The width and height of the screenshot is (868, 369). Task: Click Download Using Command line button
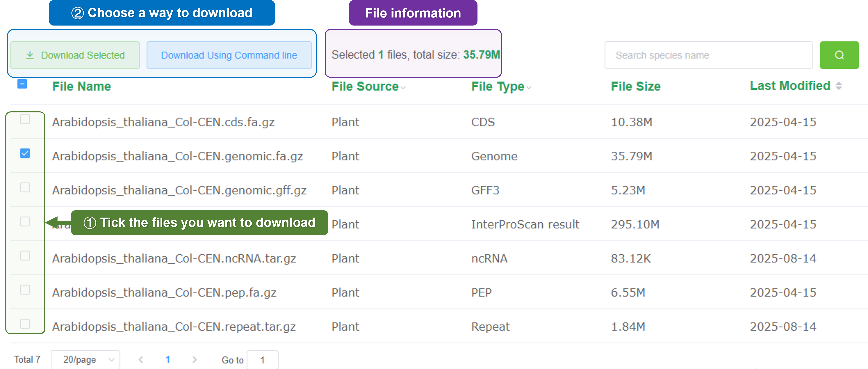point(229,55)
